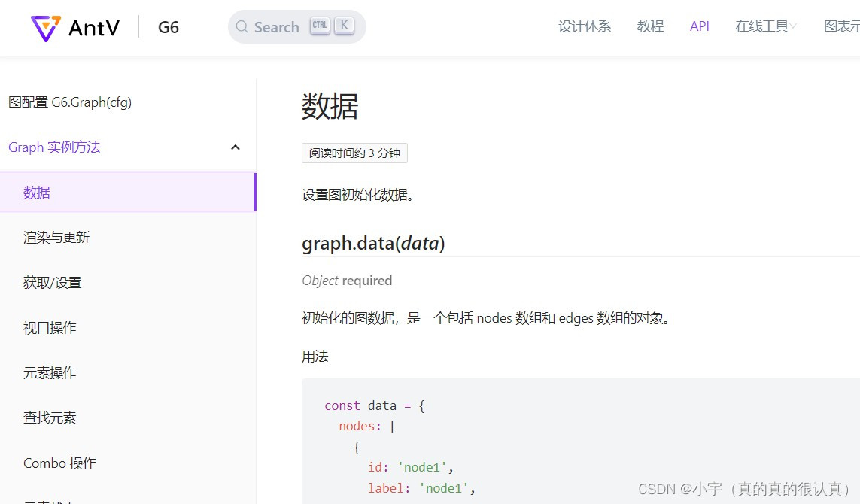Click into the search input field
This screenshot has width=860, height=504.
click(278, 27)
